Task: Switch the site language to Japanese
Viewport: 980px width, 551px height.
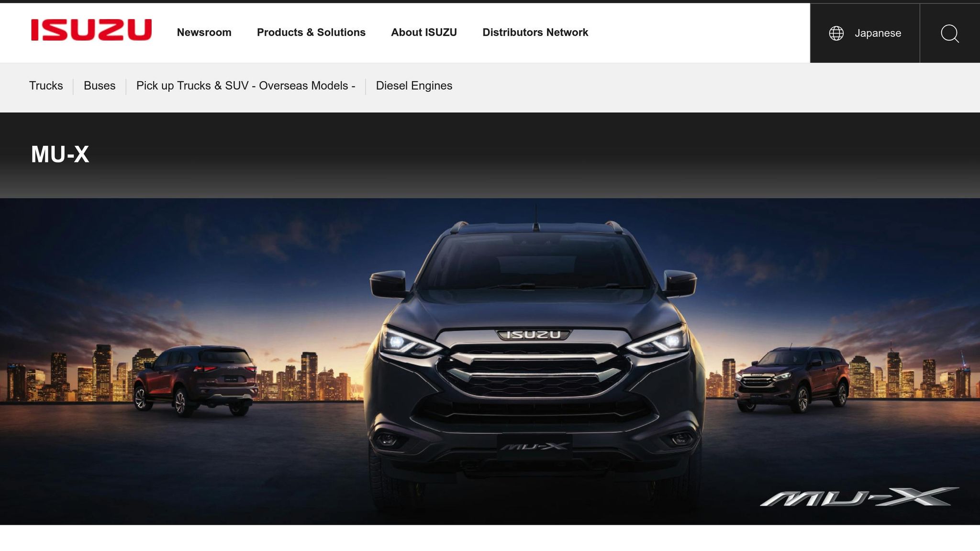Action: [877, 33]
